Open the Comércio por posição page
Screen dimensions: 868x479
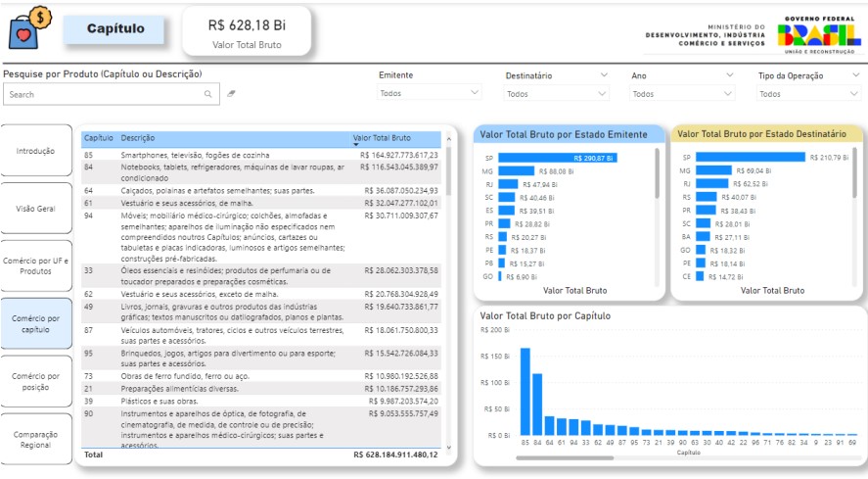(36, 381)
